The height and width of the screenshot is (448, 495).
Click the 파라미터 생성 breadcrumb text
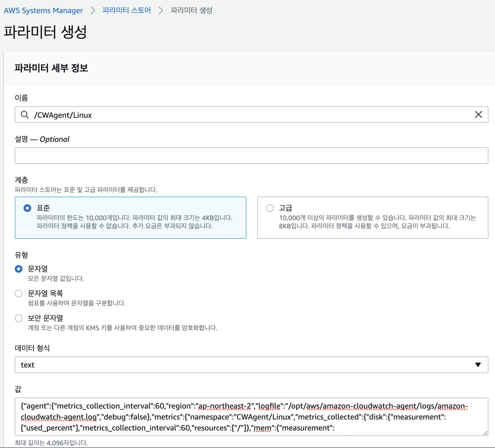coord(191,10)
